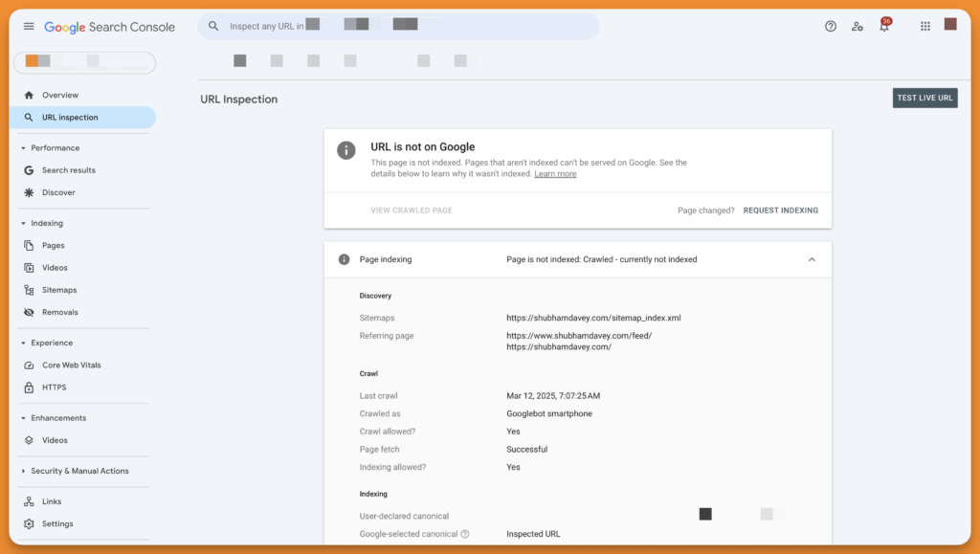980x554 pixels.
Task: Click the Core Web Vitals gauge icon
Action: coord(29,366)
